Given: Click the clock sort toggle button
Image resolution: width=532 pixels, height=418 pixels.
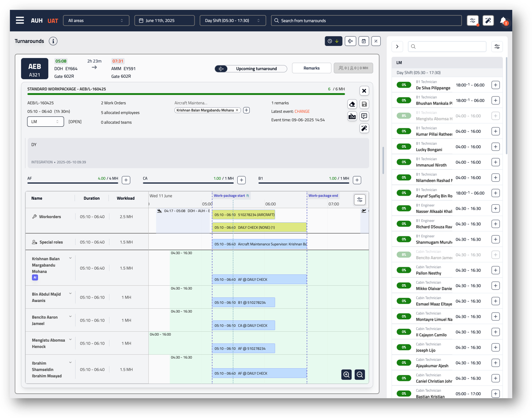Looking at the screenshot, I should pos(333,41).
